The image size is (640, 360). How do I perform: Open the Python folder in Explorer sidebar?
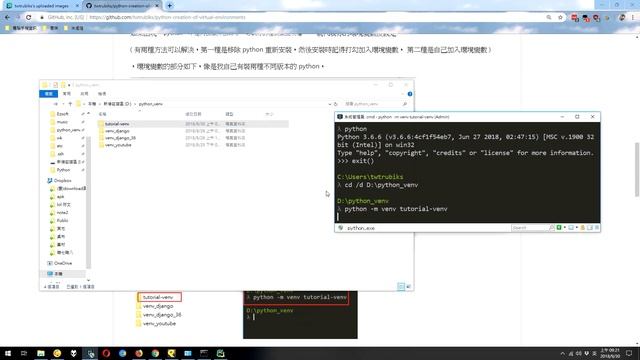tap(63, 170)
